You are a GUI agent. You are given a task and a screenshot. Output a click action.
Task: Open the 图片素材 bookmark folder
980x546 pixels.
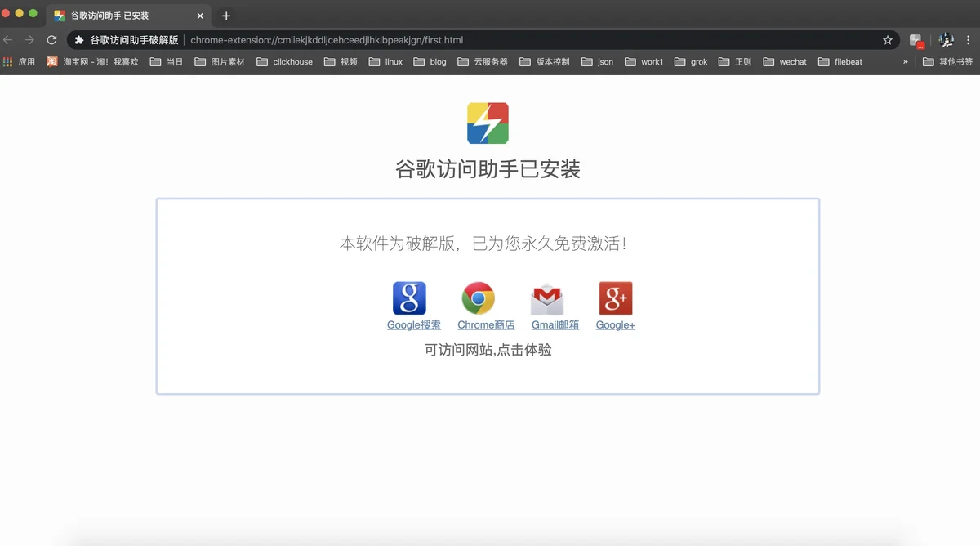[x=220, y=62]
